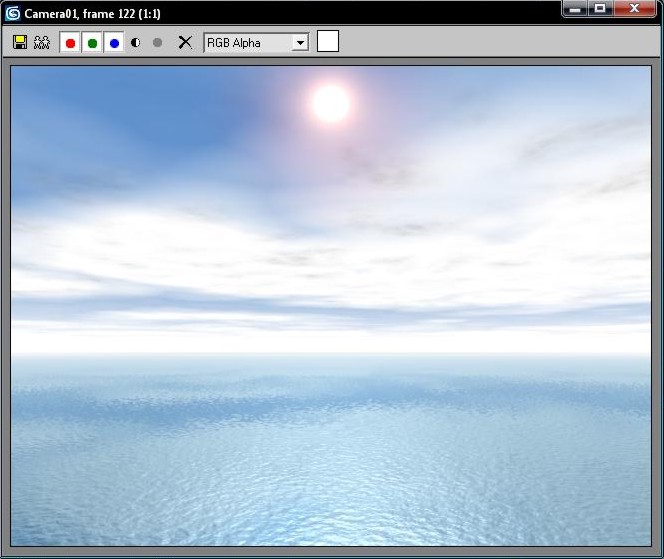Display the alpha channel

136,42
